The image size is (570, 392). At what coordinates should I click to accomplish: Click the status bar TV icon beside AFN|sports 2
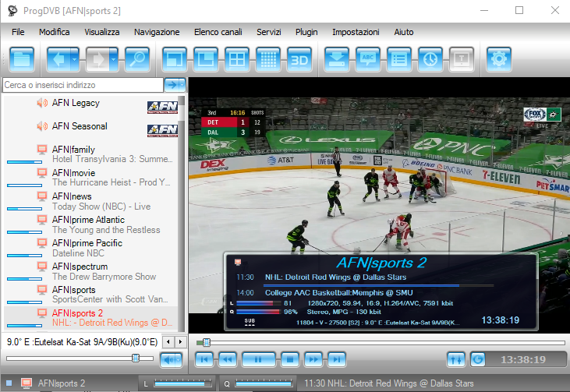pos(27,383)
